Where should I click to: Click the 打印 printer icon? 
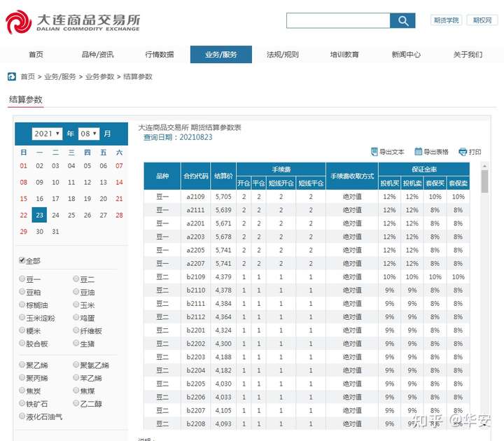(x=463, y=152)
